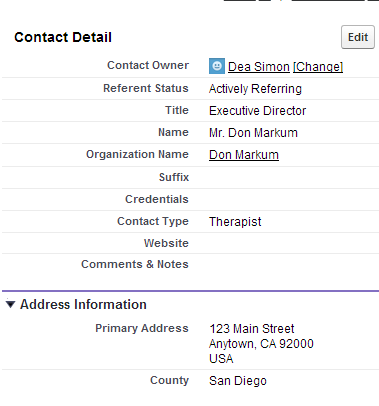The image size is (379, 406).
Task: Click the Credentials field label
Action: pos(157,199)
